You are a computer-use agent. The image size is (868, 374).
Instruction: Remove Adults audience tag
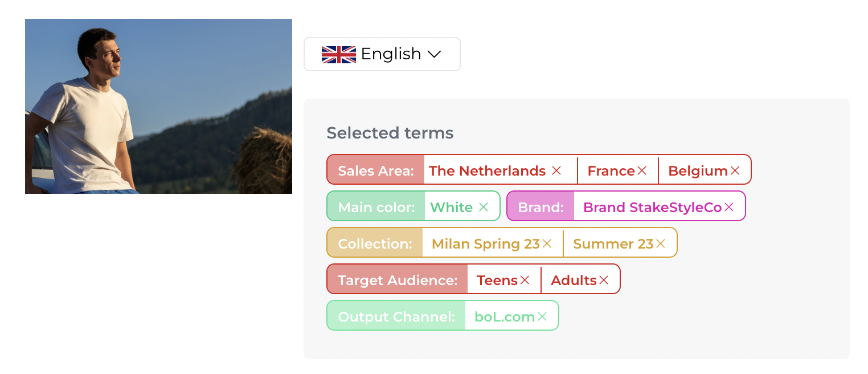pos(604,280)
